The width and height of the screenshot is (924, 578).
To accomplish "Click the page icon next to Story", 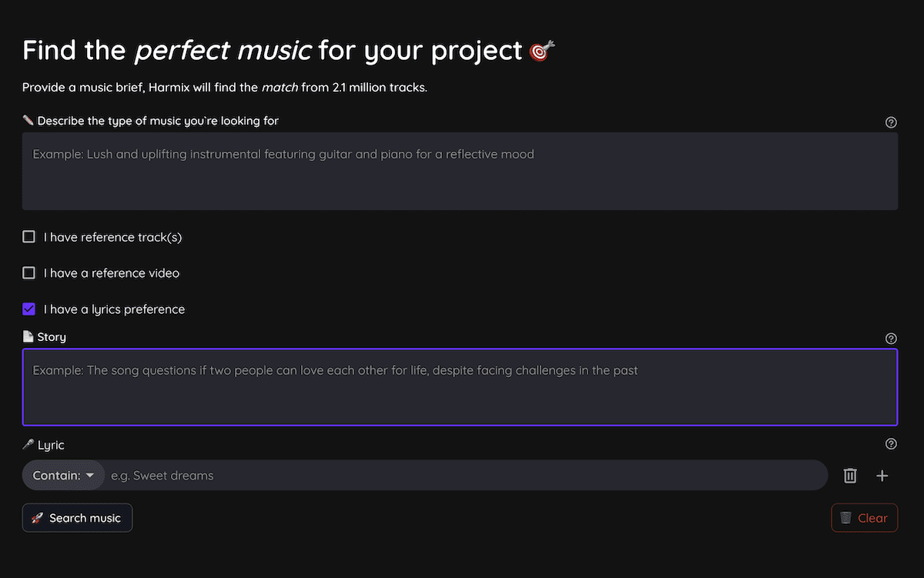I will (27, 336).
